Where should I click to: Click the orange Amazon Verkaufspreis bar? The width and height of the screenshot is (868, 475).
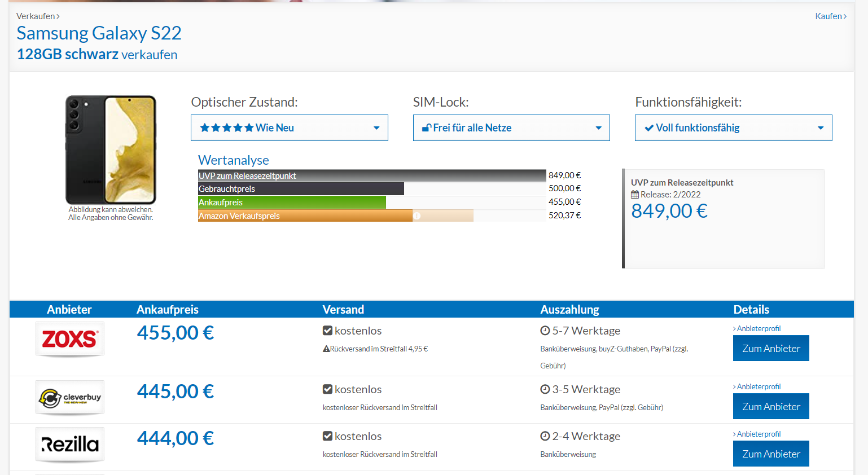(x=305, y=216)
